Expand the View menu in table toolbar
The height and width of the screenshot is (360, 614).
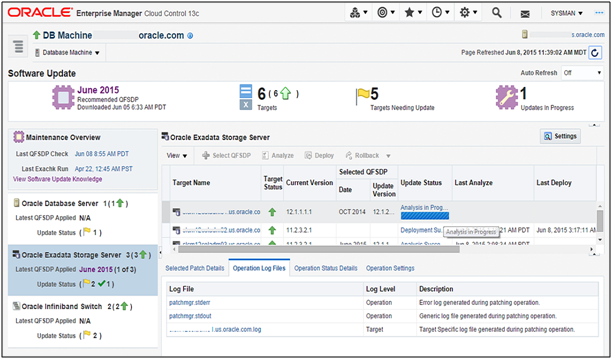click(x=177, y=156)
